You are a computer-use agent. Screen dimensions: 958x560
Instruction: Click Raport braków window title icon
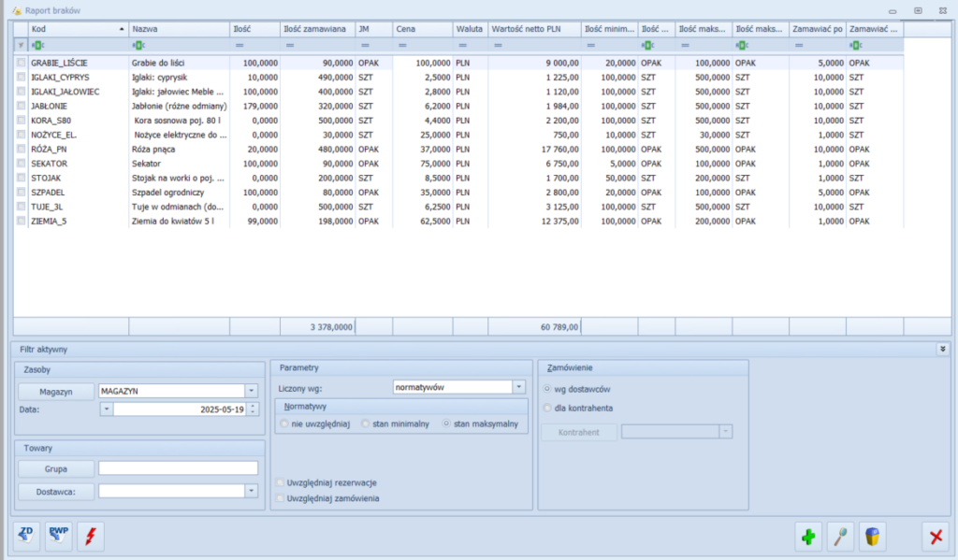coord(17,10)
